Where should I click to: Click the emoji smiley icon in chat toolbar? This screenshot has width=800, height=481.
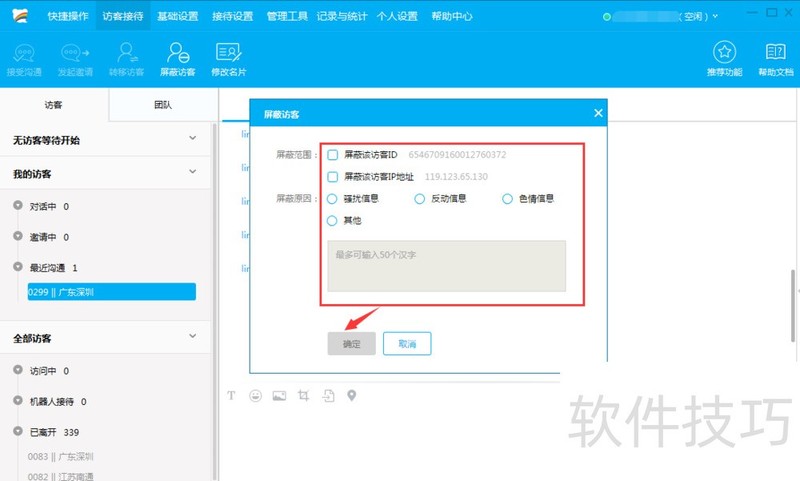[255, 396]
